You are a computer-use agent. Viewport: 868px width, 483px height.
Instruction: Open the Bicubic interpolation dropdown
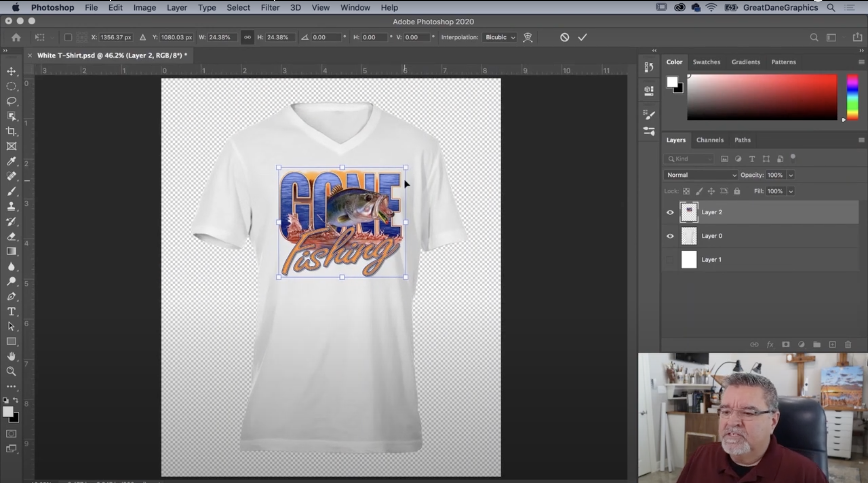pyautogui.click(x=499, y=37)
